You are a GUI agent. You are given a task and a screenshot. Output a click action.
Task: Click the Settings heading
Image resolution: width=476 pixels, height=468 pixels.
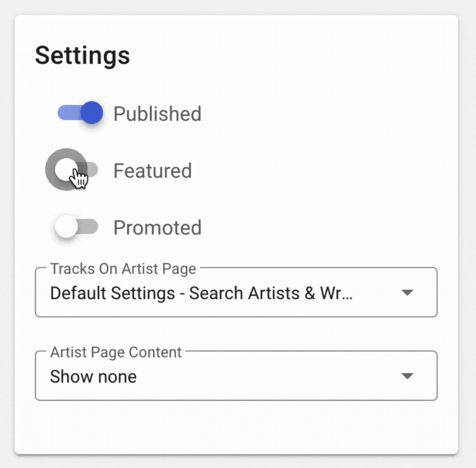82,56
